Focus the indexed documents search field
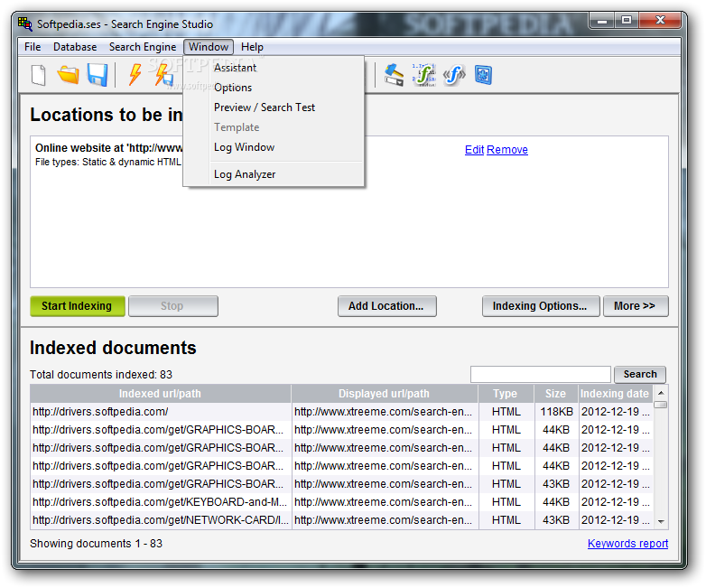706x588 pixels. click(540, 375)
